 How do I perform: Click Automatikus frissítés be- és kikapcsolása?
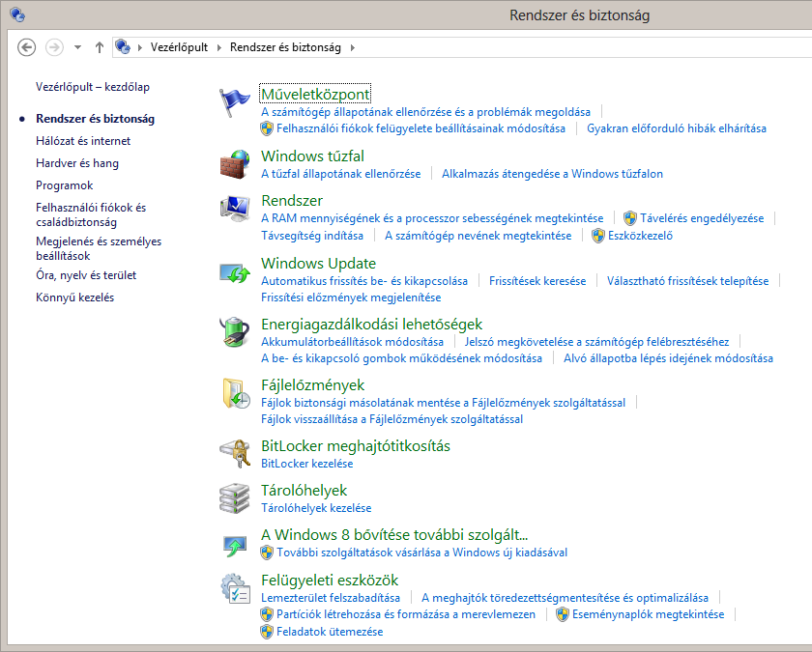[364, 280]
